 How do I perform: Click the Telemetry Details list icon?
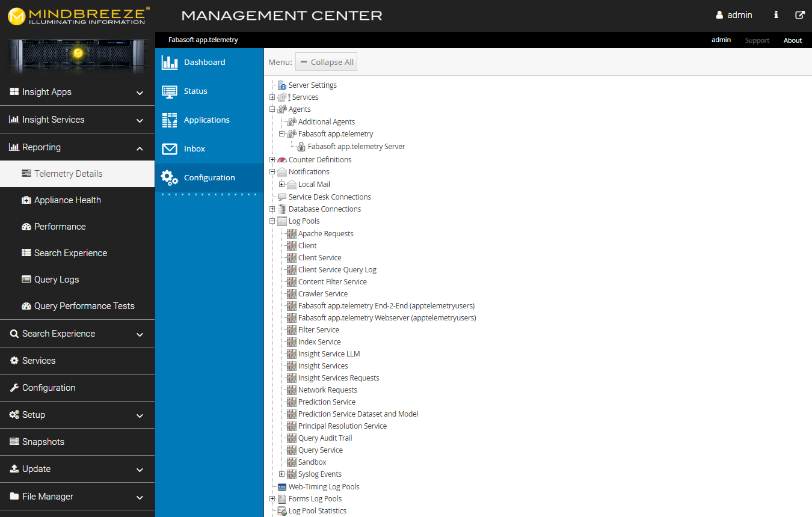[26, 174]
